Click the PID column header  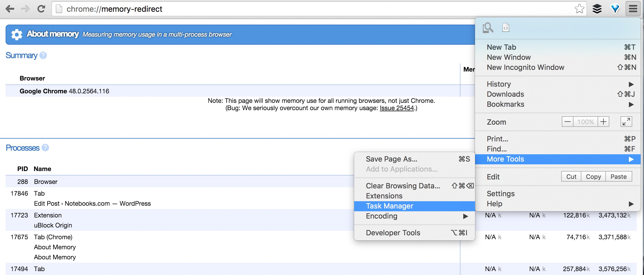click(22, 169)
